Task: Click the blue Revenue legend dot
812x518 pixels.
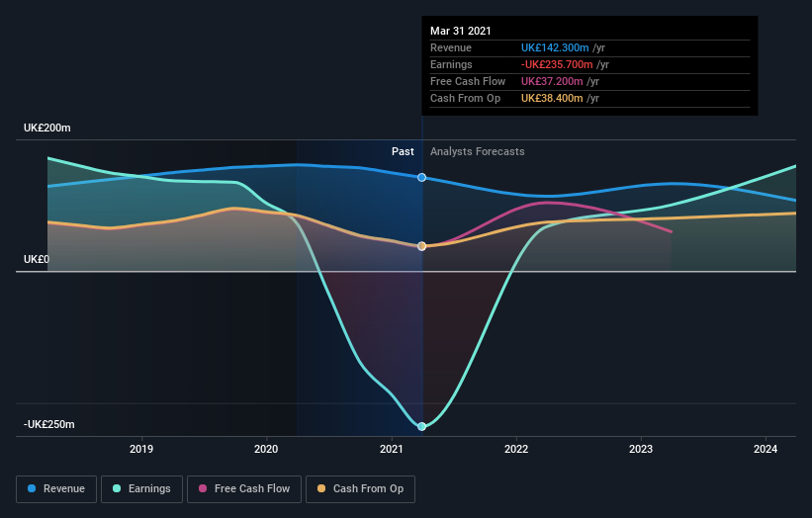Action: [32, 488]
